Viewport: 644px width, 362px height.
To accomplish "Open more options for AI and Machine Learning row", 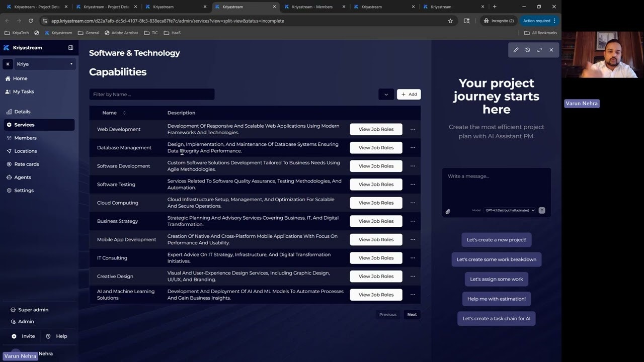I will [413, 295].
